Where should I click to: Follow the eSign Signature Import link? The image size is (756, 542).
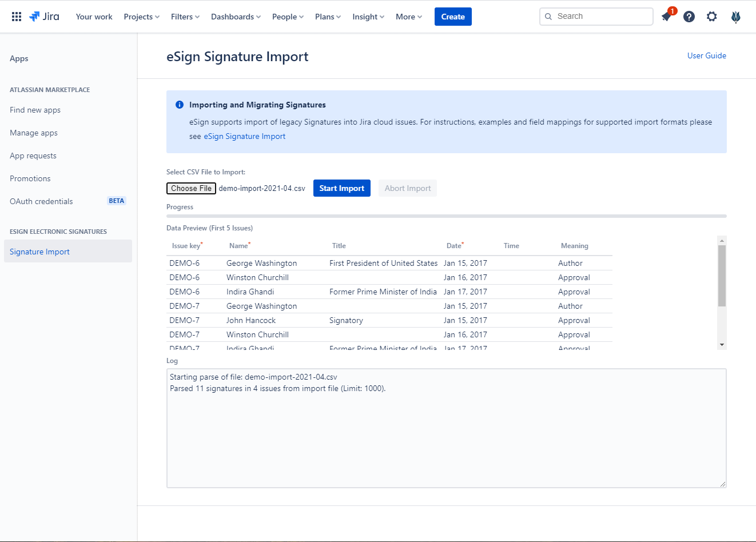244,136
